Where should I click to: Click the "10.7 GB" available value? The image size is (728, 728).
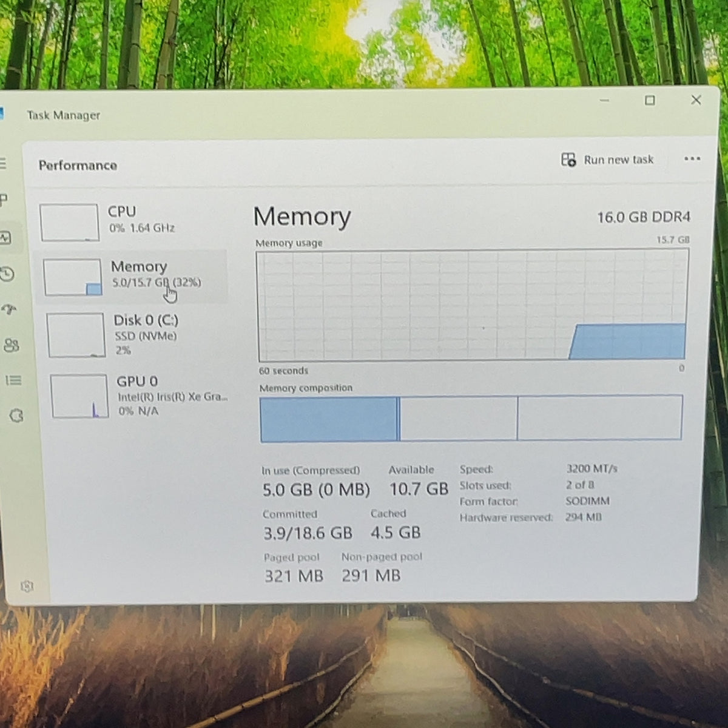(419, 489)
